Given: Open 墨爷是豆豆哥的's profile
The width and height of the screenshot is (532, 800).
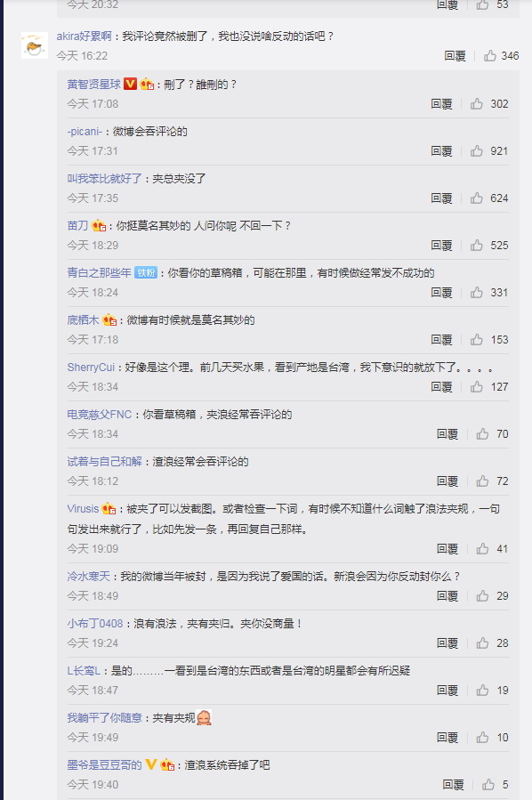Looking at the screenshot, I should click(105, 764).
